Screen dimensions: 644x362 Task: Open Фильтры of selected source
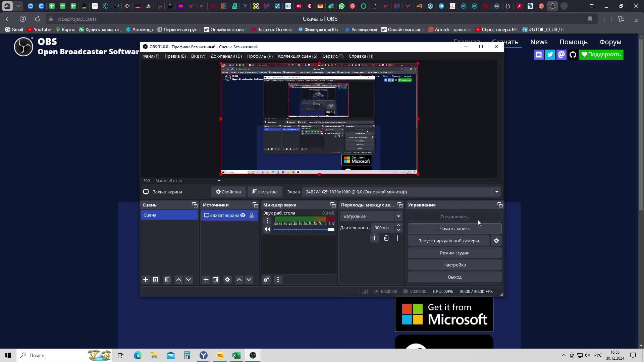tap(265, 192)
